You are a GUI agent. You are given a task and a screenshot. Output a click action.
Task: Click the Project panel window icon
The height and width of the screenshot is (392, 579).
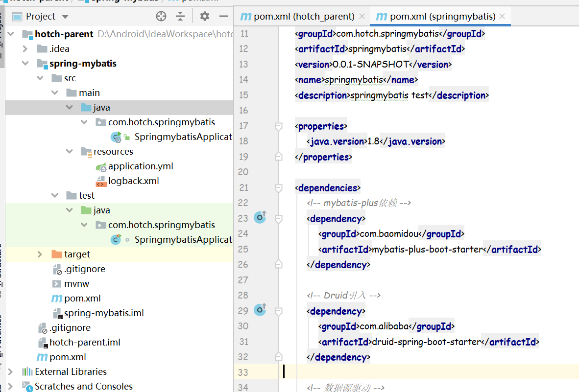(17, 17)
